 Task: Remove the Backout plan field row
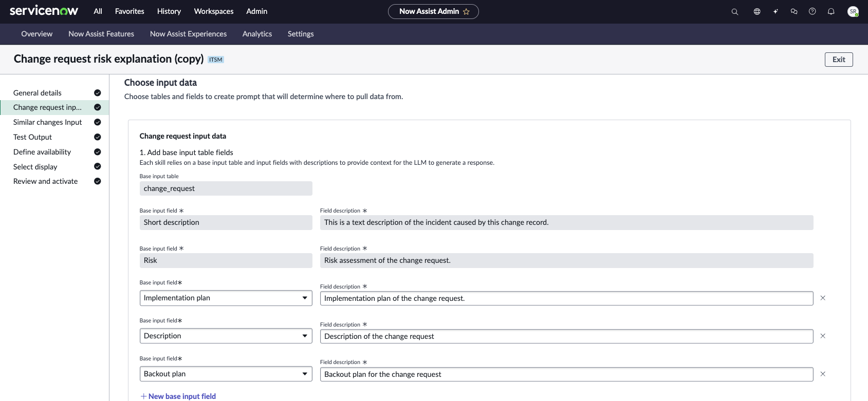(823, 374)
